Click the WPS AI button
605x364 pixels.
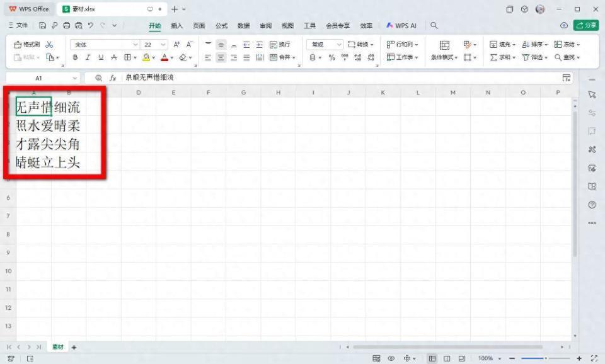(x=401, y=26)
